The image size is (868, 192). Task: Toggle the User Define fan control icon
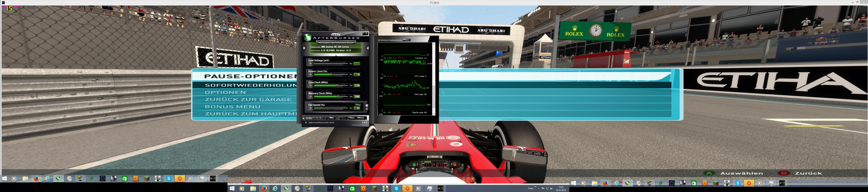367,107
